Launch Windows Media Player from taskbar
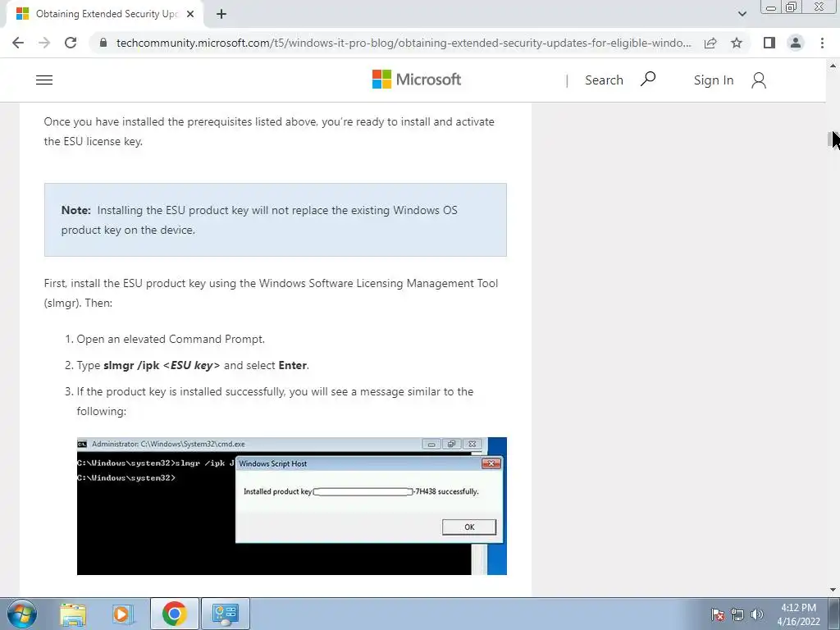This screenshot has width=840, height=630. coord(123,614)
